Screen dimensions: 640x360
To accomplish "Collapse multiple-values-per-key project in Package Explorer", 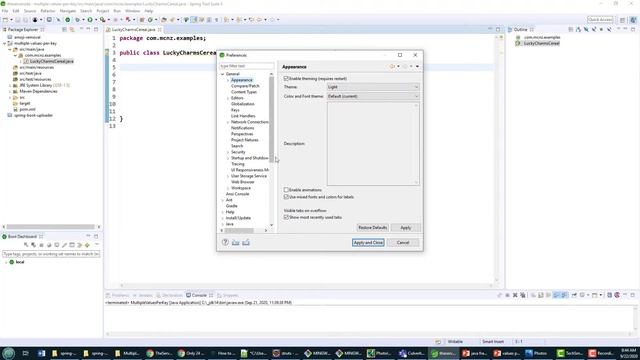I will (x=5, y=43).
